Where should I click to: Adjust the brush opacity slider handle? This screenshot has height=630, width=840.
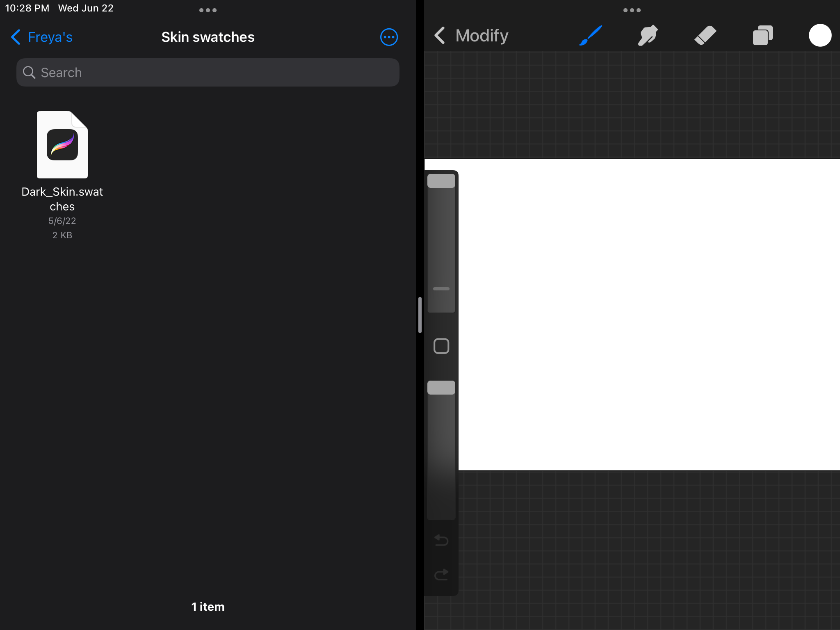tap(441, 388)
